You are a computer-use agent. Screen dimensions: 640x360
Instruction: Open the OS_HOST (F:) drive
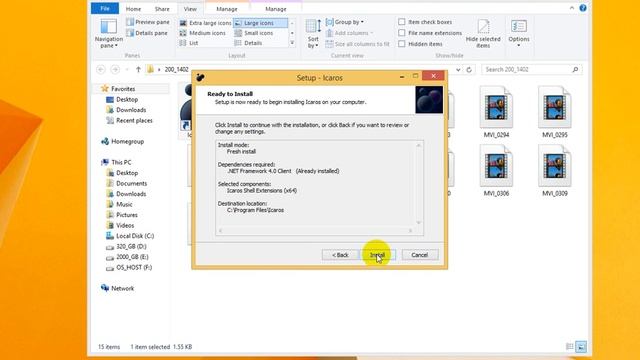coord(134,267)
